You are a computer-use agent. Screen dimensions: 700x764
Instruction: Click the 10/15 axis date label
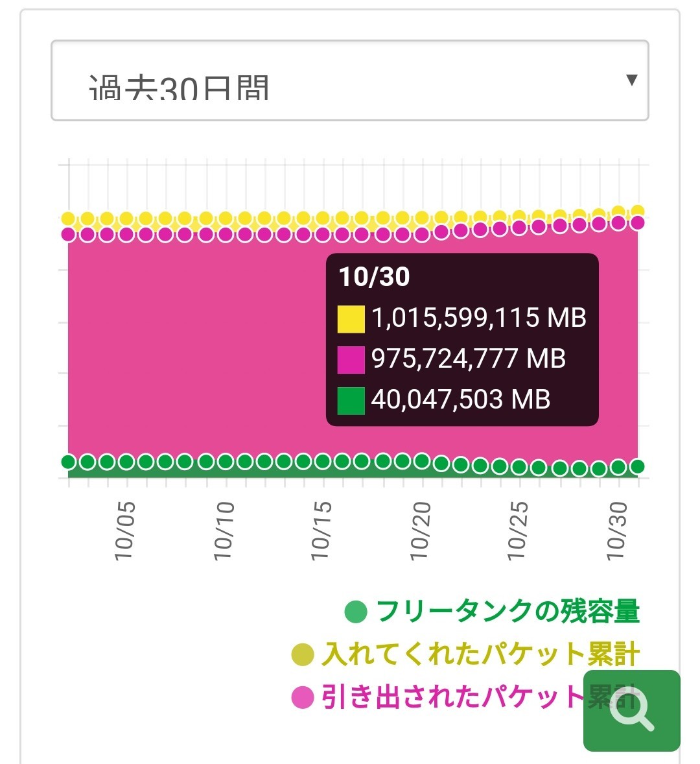coord(321,531)
